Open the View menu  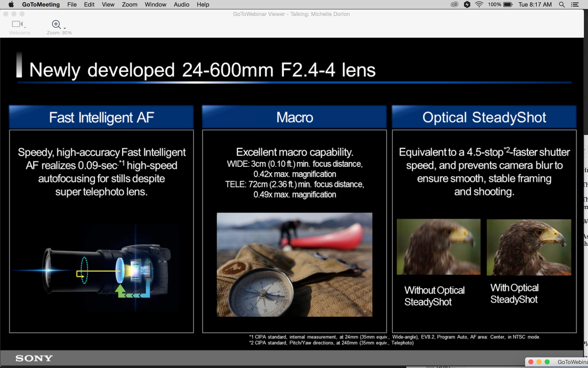point(108,4)
